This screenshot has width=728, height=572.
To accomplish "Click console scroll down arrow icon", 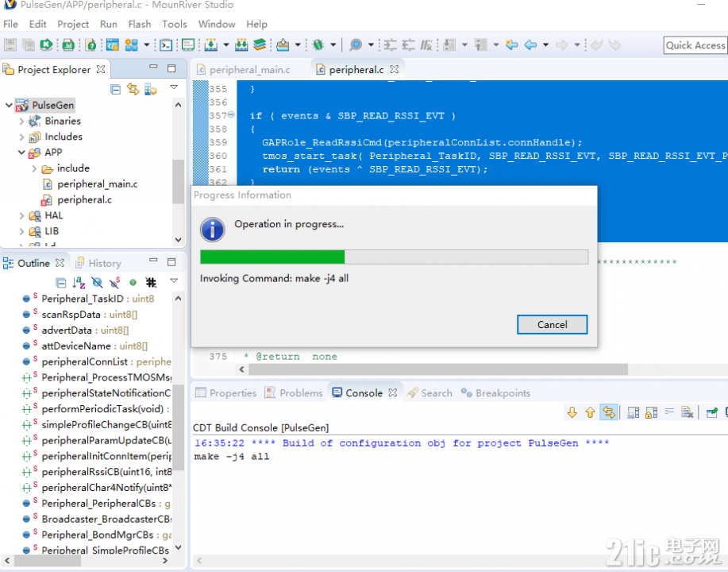I will (x=572, y=412).
